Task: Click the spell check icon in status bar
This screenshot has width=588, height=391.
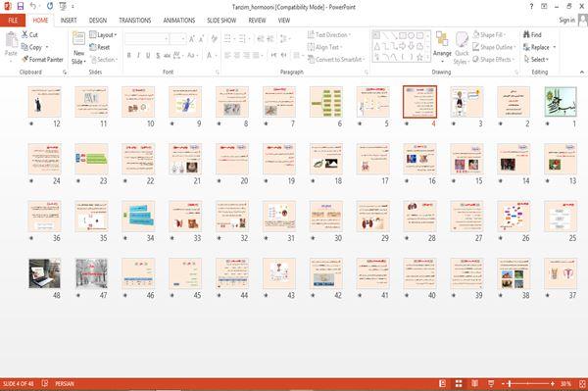Action: coord(45,383)
